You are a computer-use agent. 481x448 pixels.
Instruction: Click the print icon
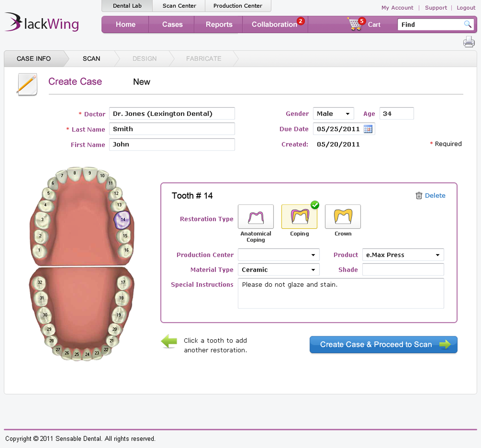[x=469, y=42]
